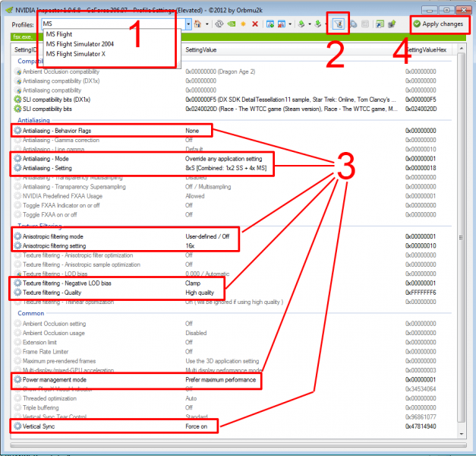Image resolution: width=476 pixels, height=456 pixels.
Task: Click the orange star create new profile icon
Action: pyautogui.click(x=243, y=24)
